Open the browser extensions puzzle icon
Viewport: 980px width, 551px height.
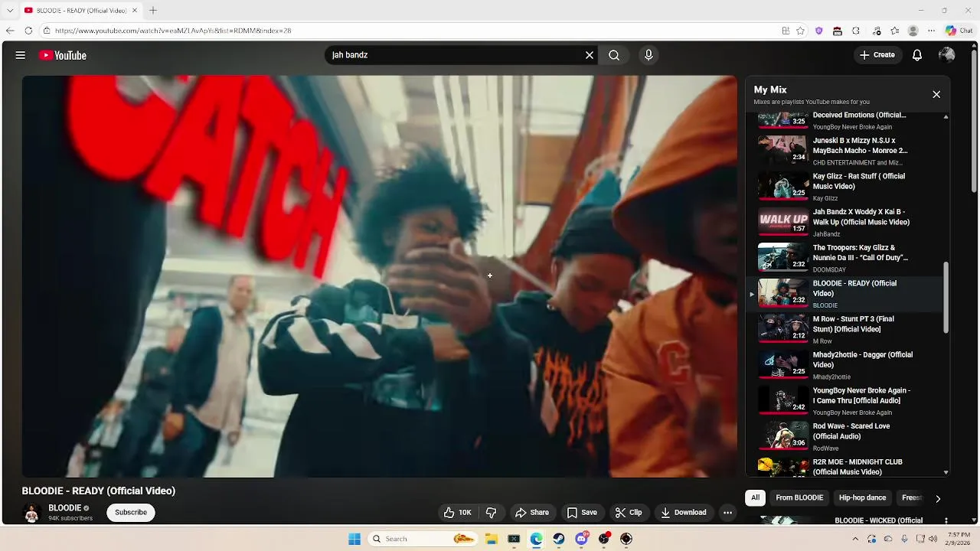856,31
